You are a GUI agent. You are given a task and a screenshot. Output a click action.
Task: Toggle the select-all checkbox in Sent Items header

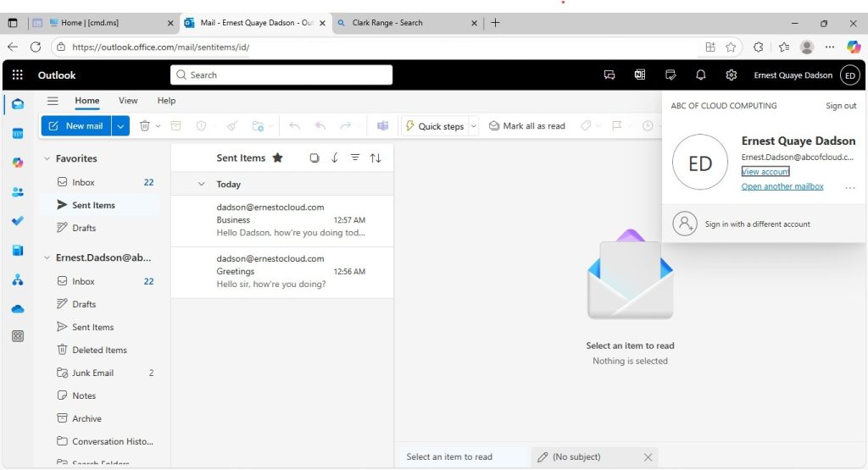pyautogui.click(x=314, y=158)
